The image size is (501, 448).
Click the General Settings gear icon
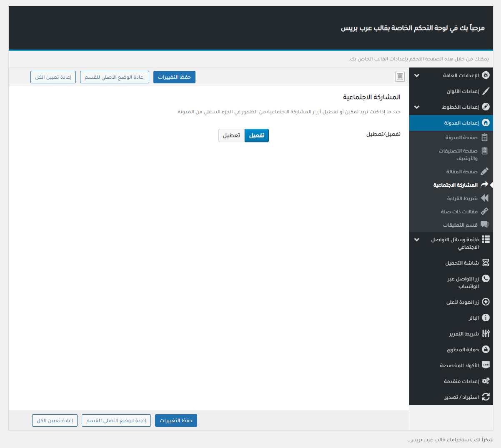pos(486,75)
